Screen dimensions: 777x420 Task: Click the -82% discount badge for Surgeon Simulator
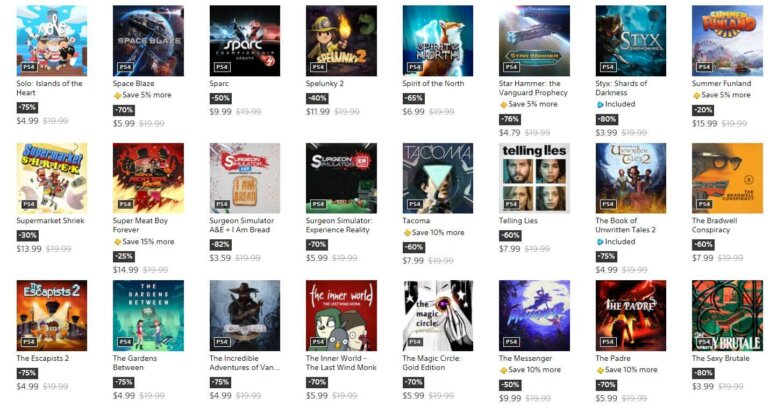tap(220, 245)
